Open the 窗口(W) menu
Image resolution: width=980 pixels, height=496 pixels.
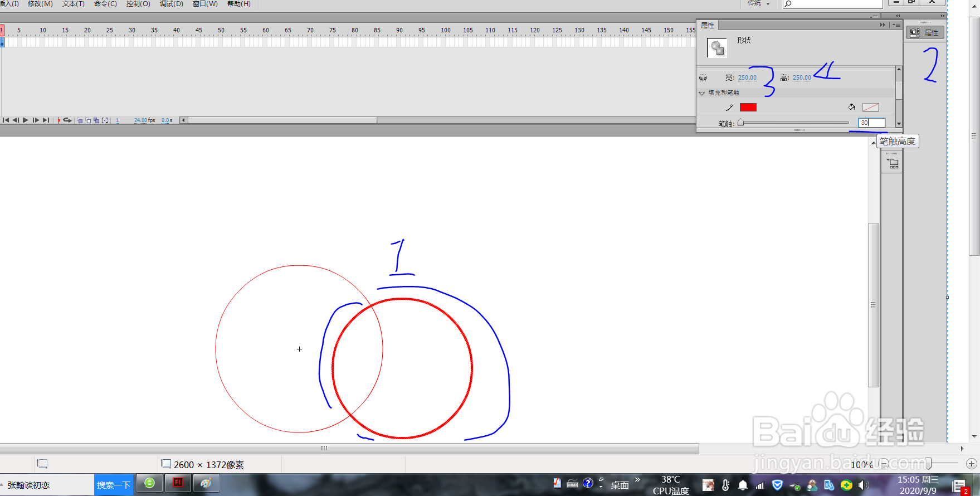pos(205,4)
